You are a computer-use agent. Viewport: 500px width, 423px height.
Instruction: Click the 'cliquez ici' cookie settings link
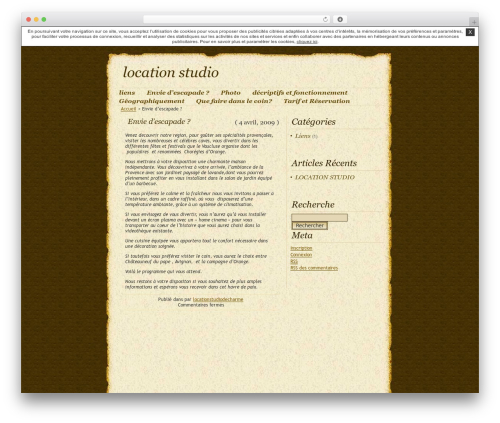pyautogui.click(x=307, y=42)
